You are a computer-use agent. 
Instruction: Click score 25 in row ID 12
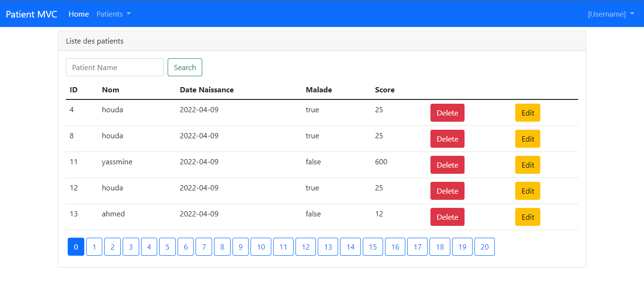[379, 188]
